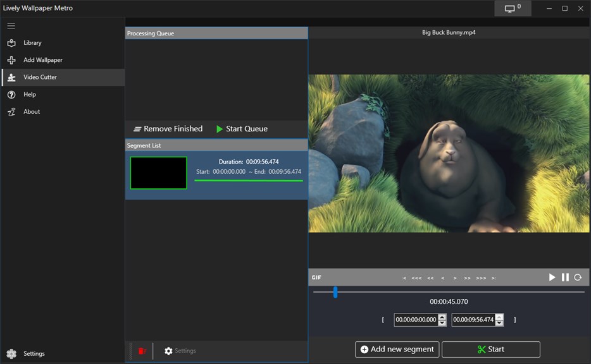Seek back with the <<< button

[416, 278]
